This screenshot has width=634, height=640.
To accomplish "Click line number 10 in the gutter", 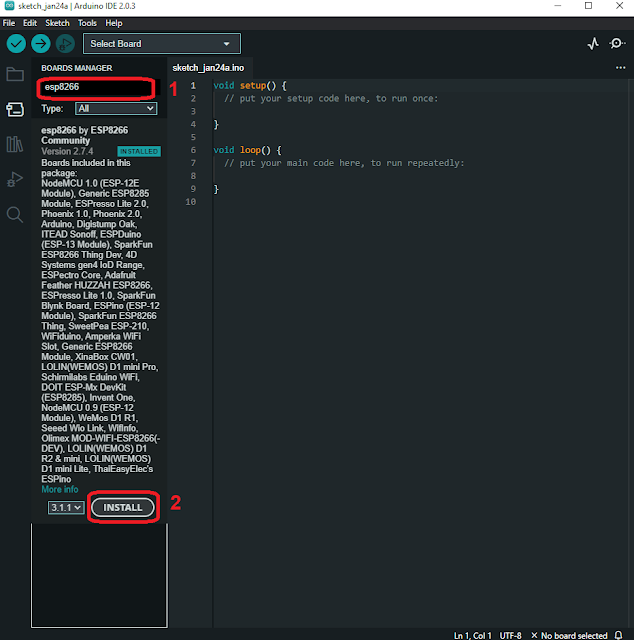I will click(191, 202).
